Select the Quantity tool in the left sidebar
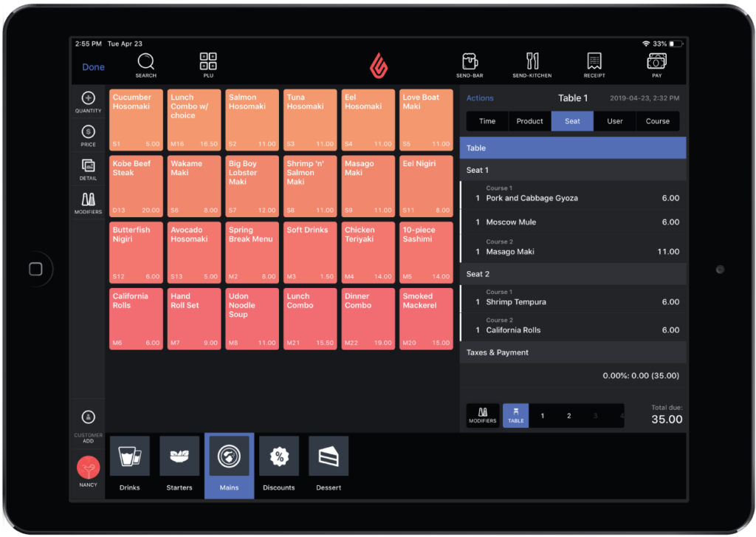Image resolution: width=756 pixels, height=537 pixels. point(88,98)
